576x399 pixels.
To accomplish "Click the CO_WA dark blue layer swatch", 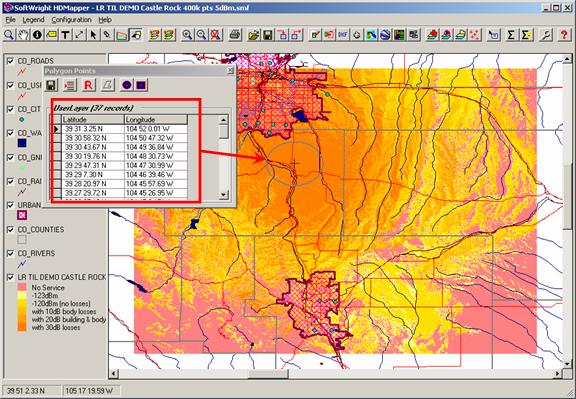I will (22, 143).
